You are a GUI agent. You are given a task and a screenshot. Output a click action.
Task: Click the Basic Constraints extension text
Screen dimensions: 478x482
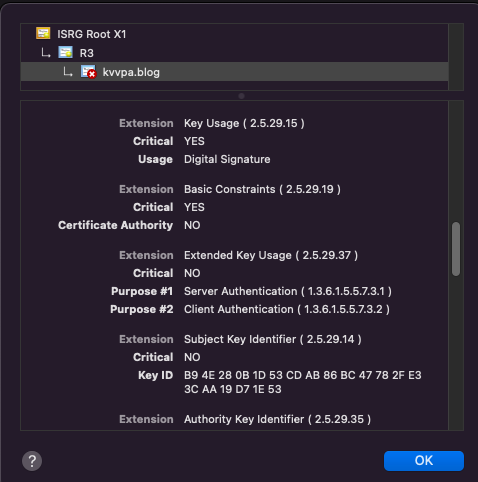tap(262, 189)
